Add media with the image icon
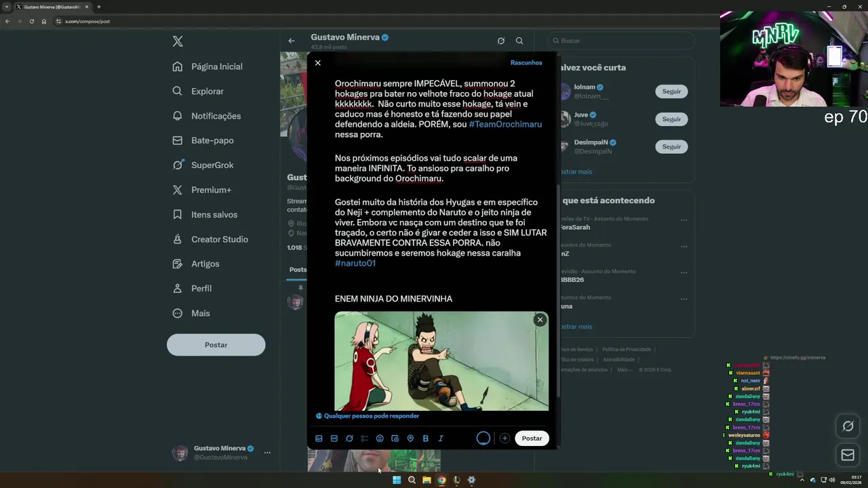 coord(319,439)
